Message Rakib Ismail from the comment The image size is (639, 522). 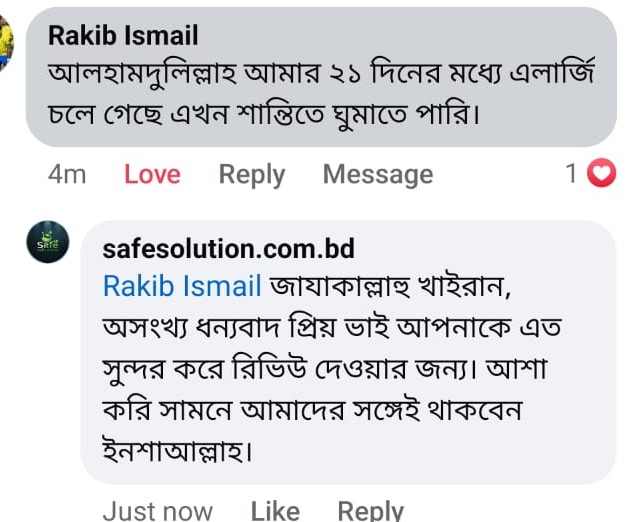(x=377, y=174)
